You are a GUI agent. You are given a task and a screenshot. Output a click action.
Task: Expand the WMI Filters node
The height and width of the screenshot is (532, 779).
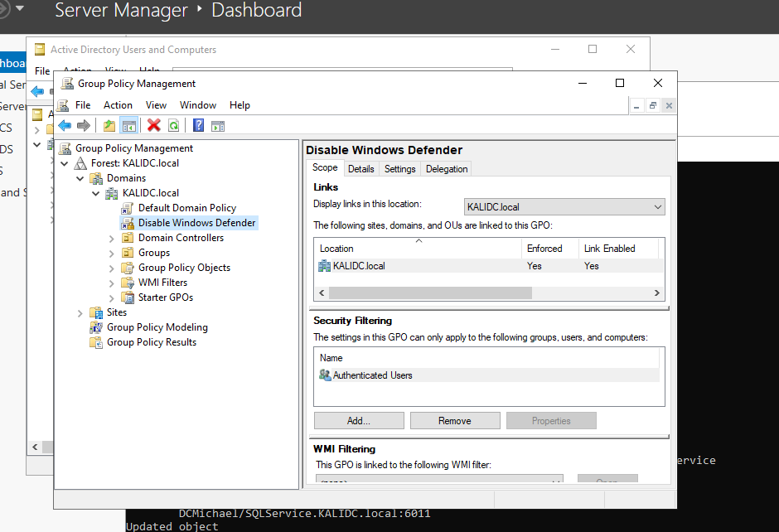click(112, 283)
